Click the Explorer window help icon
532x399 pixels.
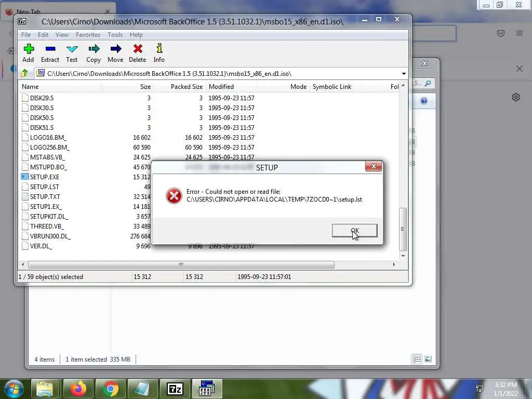[x=424, y=101]
